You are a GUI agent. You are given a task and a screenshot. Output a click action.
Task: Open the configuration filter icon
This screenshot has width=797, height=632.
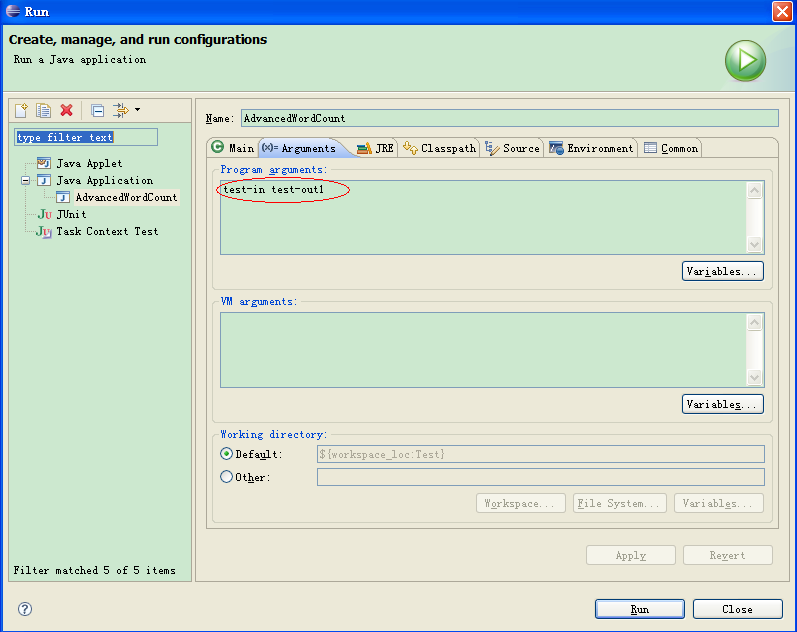[121, 110]
